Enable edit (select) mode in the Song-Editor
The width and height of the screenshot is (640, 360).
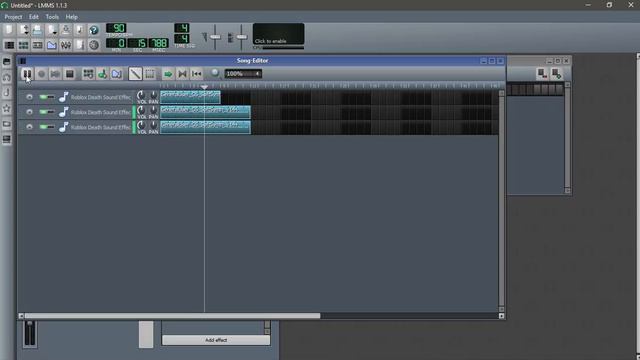tap(149, 74)
